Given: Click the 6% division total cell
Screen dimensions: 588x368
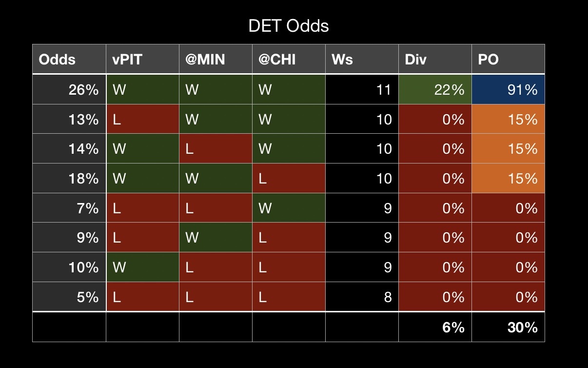Looking at the screenshot, I should 435,327.
